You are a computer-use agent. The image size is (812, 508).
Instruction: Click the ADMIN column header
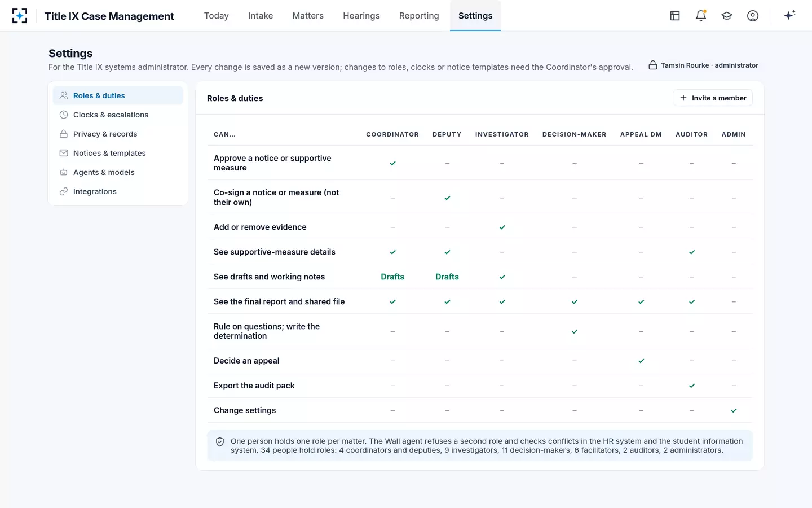734,134
